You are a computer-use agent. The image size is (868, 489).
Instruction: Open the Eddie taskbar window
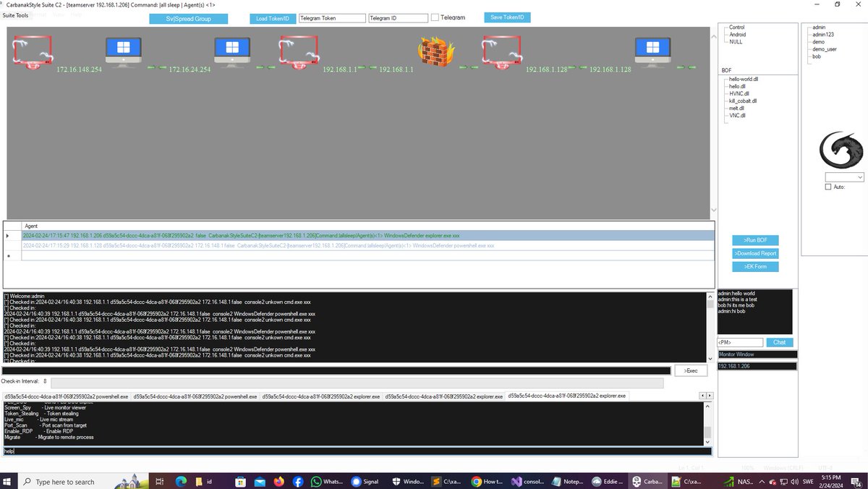606,481
